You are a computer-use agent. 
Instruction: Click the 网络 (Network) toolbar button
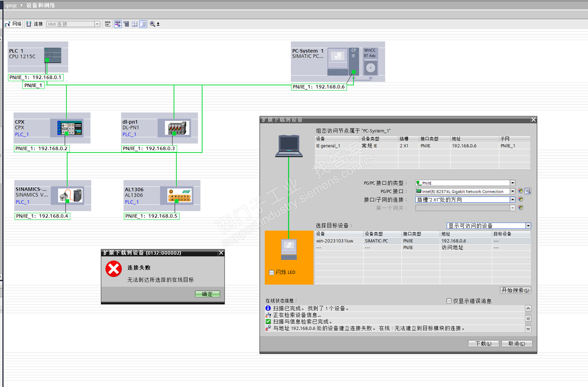click(14, 24)
